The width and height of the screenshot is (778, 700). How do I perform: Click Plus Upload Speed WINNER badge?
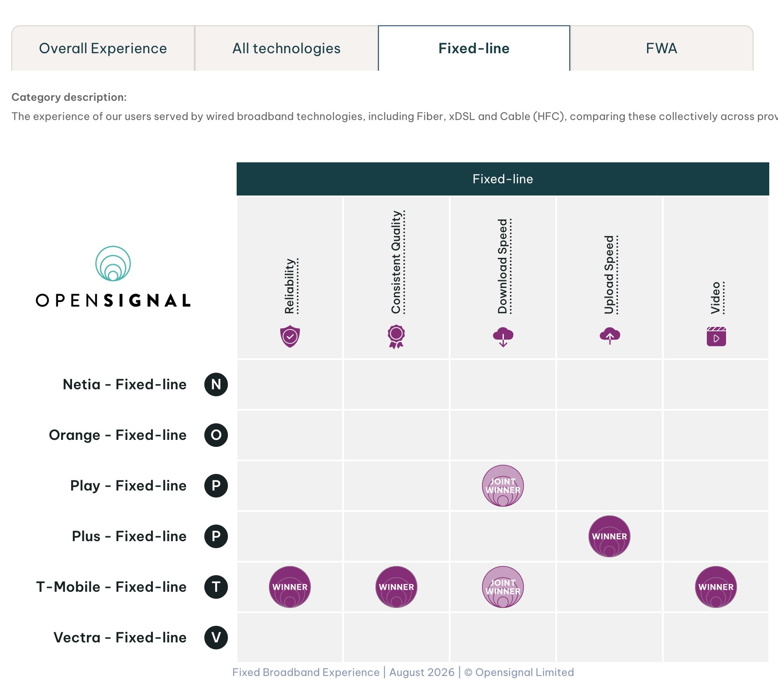(x=609, y=536)
